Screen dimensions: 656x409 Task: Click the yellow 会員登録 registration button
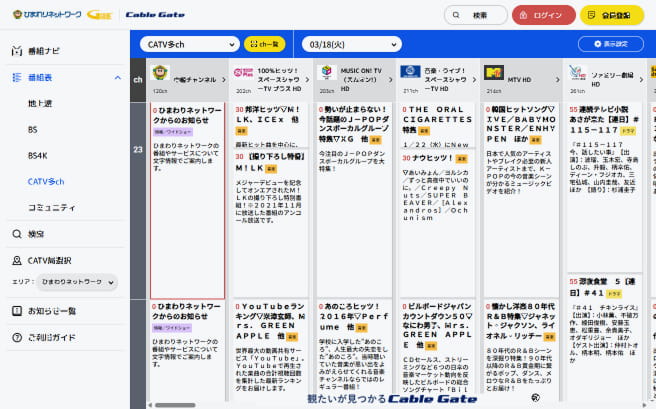point(610,15)
